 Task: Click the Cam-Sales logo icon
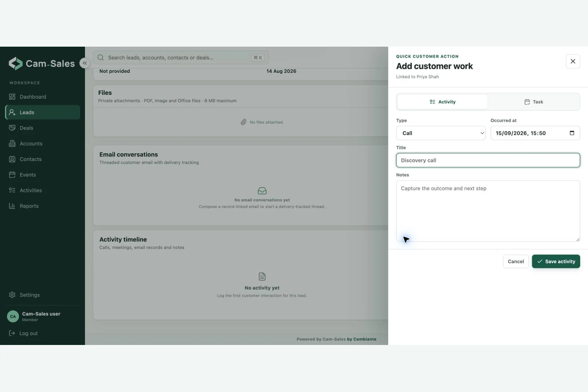pyautogui.click(x=15, y=64)
